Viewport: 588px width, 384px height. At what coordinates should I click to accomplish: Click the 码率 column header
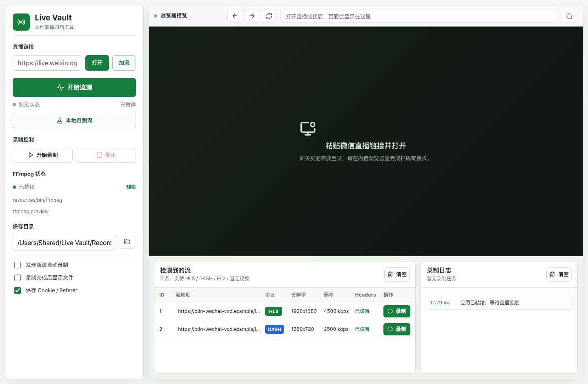click(x=329, y=295)
